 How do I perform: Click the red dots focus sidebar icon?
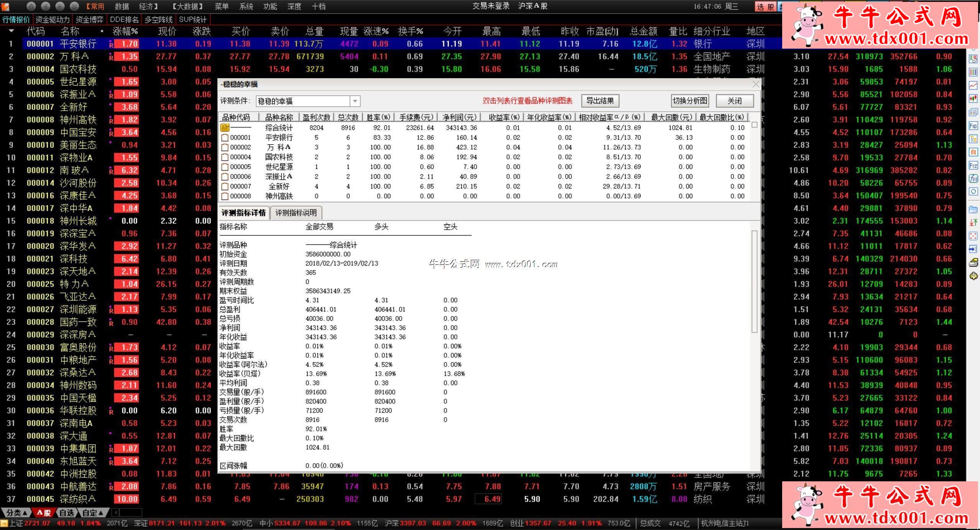click(973, 236)
